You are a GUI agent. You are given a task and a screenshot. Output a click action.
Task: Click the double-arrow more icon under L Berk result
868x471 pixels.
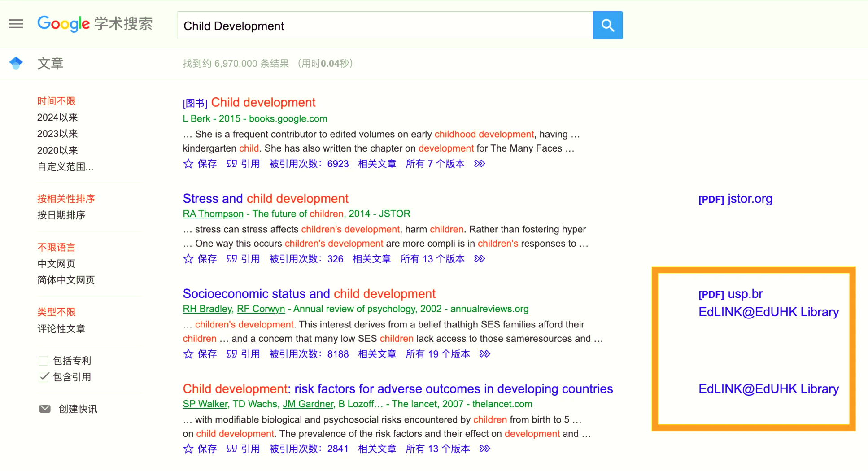click(x=480, y=164)
